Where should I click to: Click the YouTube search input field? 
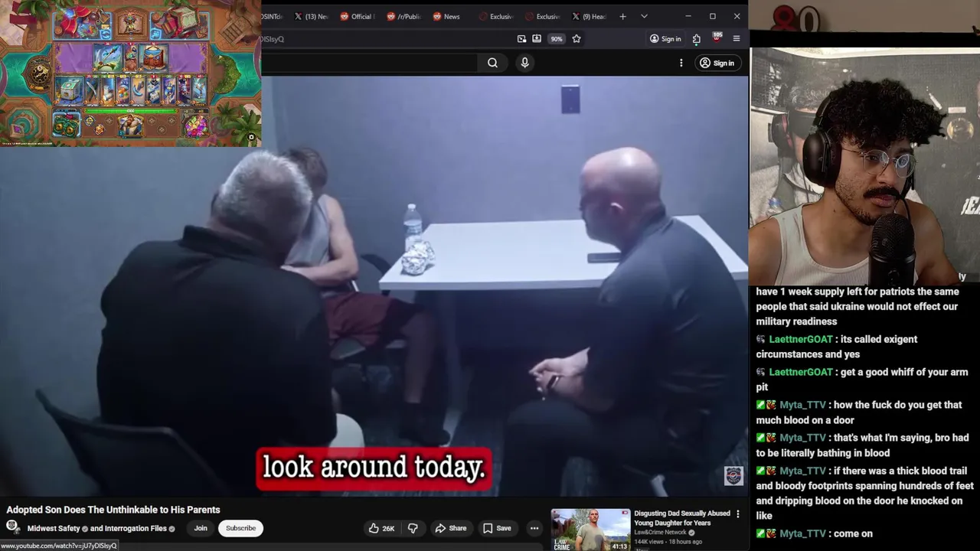point(369,63)
